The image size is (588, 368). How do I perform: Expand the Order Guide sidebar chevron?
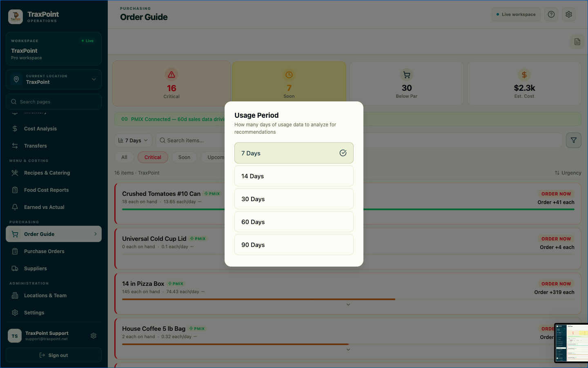(96, 234)
